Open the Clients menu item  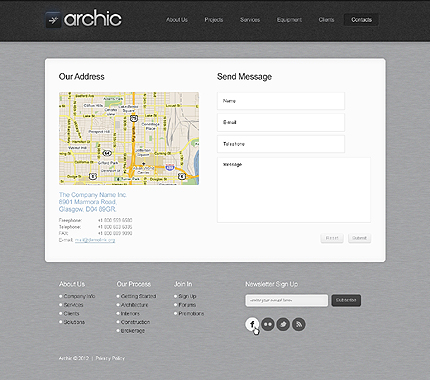[326, 20]
